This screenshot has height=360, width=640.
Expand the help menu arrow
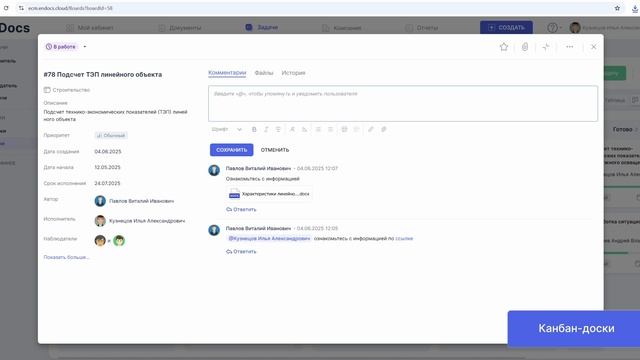pyautogui.click(x=560, y=28)
